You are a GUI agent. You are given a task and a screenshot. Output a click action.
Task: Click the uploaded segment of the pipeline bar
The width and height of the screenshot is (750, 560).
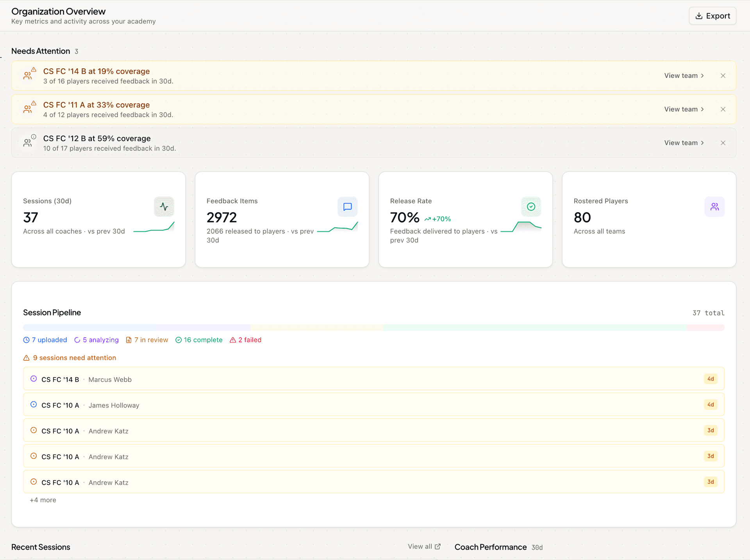click(x=89, y=327)
